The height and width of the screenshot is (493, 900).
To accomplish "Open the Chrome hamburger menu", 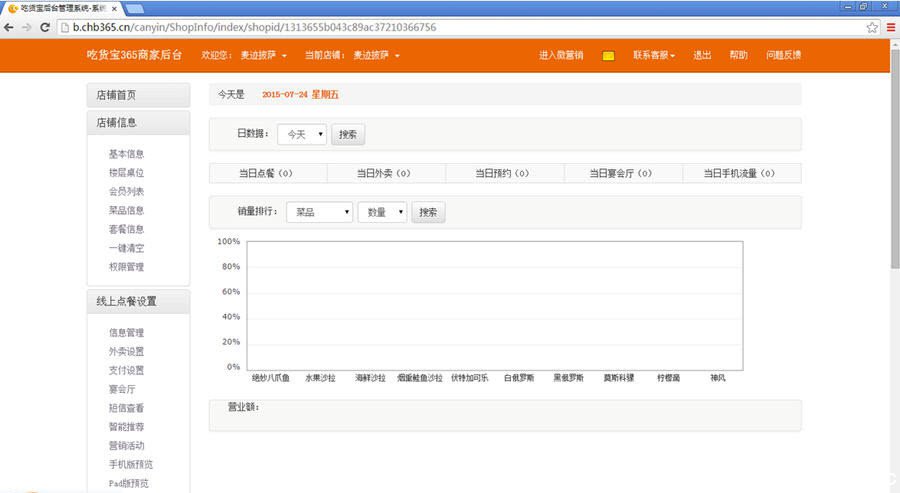I will tap(891, 27).
